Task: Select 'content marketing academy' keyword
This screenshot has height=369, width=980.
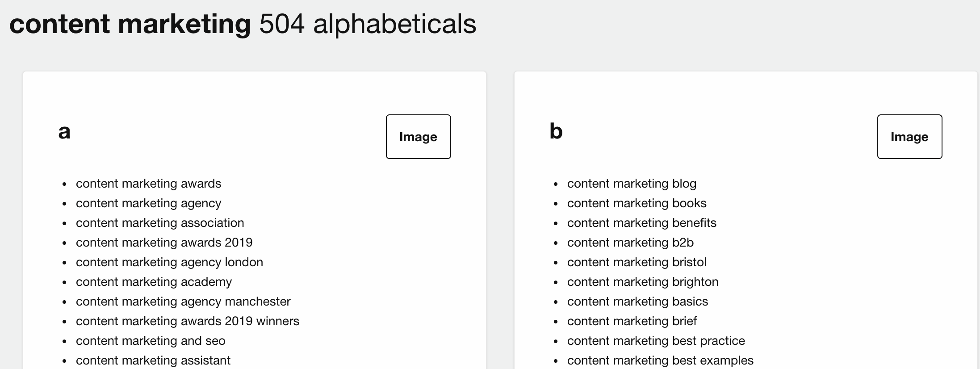Action: pos(154,282)
